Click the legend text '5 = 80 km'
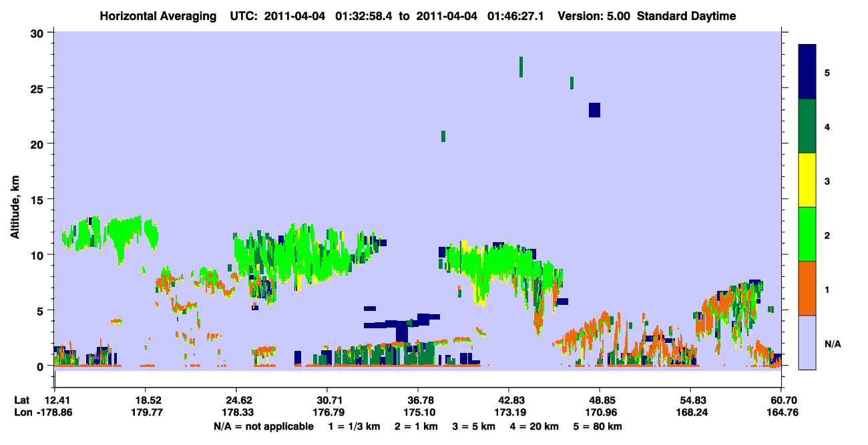This screenshot has width=868, height=445. pyautogui.click(x=598, y=426)
